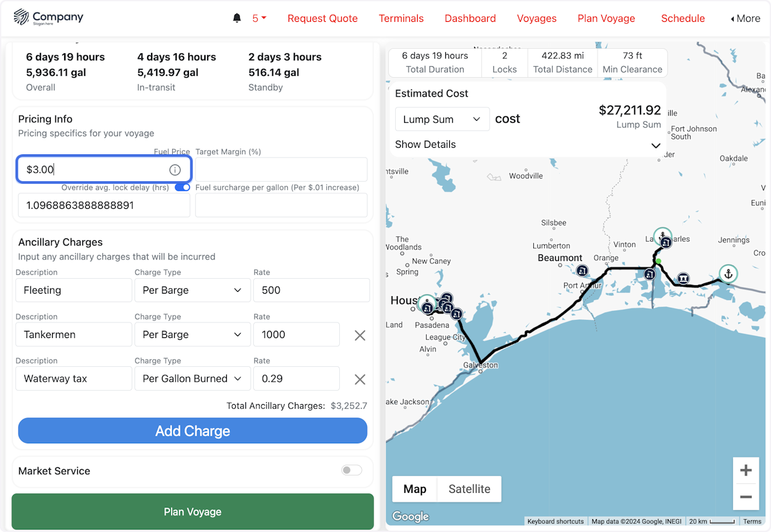The height and width of the screenshot is (532, 771).
Task: Zoom out on the map
Action: click(745, 497)
